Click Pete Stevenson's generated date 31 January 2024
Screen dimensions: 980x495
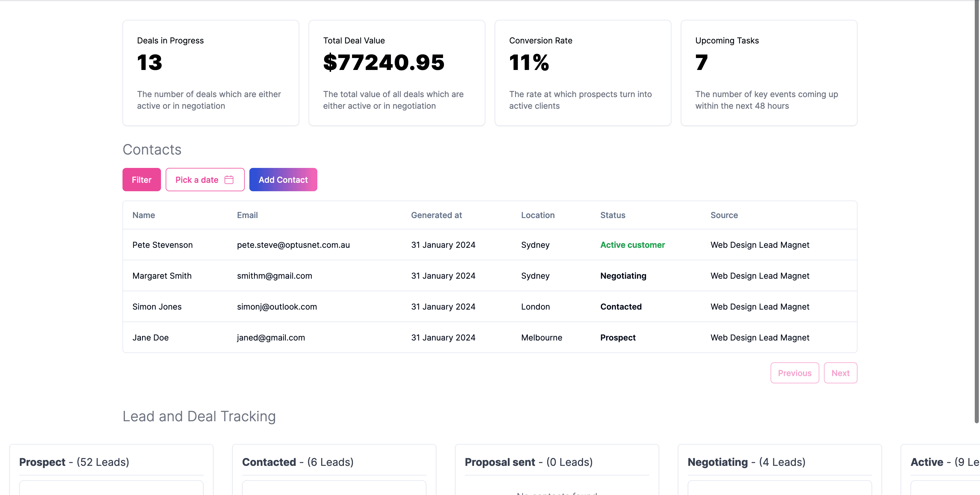443,245
